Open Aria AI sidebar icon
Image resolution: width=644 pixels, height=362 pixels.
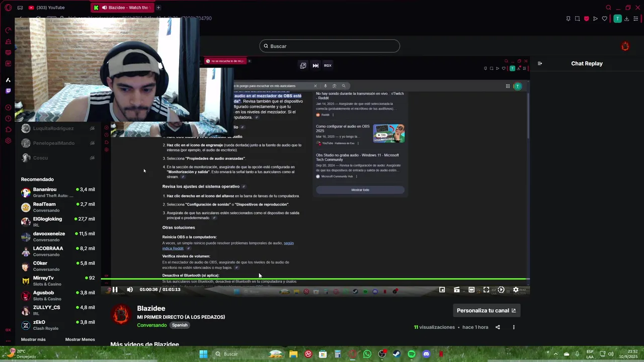[8, 80]
